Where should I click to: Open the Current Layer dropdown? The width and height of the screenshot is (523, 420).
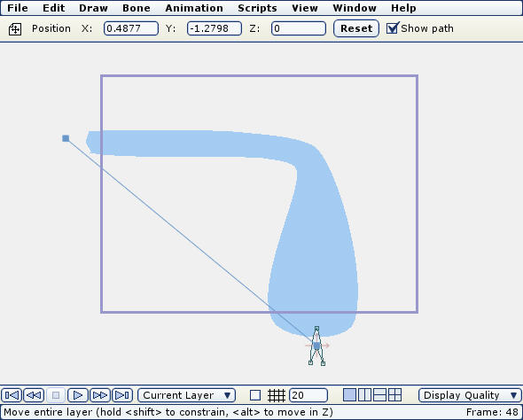(187, 395)
